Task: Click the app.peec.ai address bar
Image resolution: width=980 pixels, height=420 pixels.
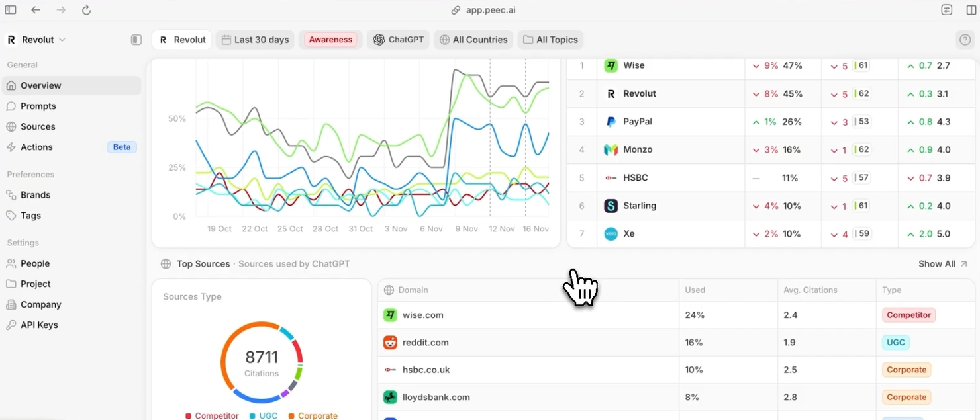Action: click(483, 10)
